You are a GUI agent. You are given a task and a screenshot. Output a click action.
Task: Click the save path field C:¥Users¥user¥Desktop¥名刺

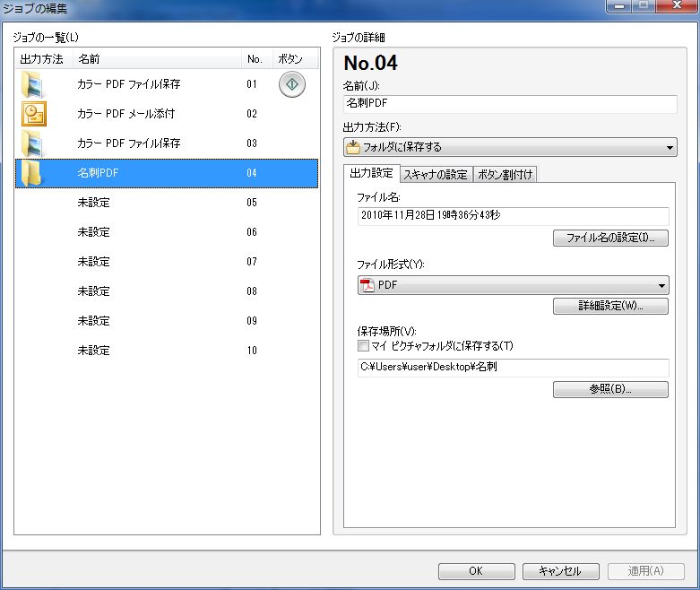(513, 367)
